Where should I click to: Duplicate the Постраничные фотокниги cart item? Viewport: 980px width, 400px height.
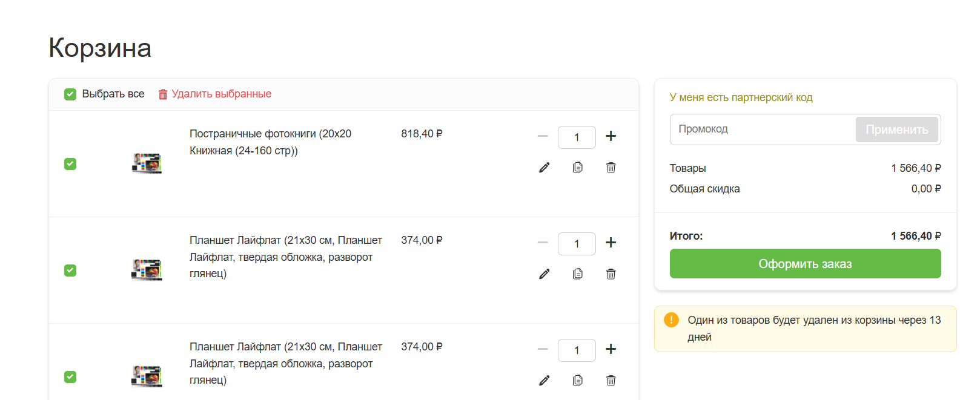click(578, 168)
